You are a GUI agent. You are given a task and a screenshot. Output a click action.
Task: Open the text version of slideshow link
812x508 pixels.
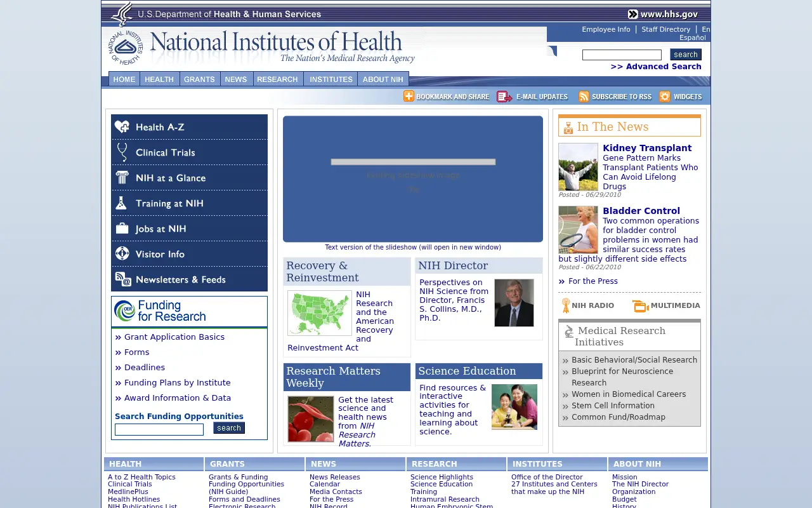413,248
